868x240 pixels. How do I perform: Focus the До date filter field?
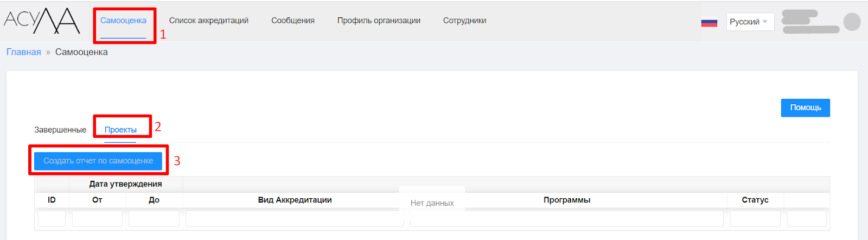click(154, 219)
